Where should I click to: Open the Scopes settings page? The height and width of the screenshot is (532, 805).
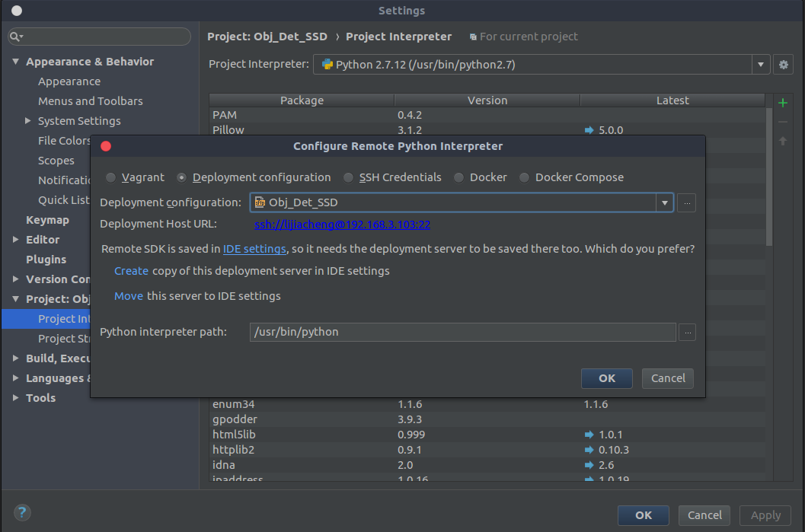click(56, 161)
